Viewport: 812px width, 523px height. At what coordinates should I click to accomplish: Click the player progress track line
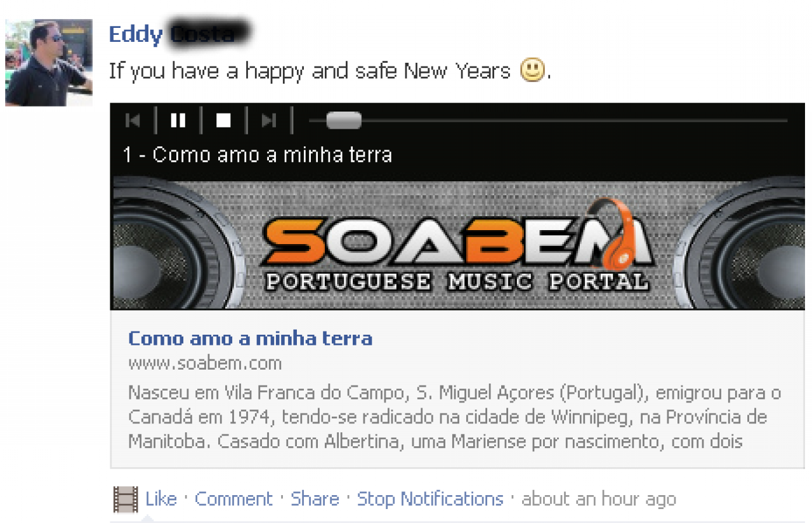548,120
